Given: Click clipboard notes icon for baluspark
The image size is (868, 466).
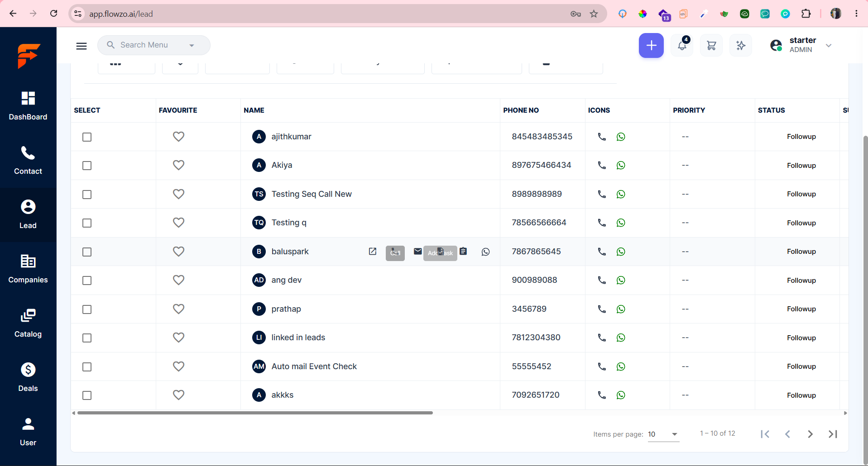Looking at the screenshot, I should [463, 251].
